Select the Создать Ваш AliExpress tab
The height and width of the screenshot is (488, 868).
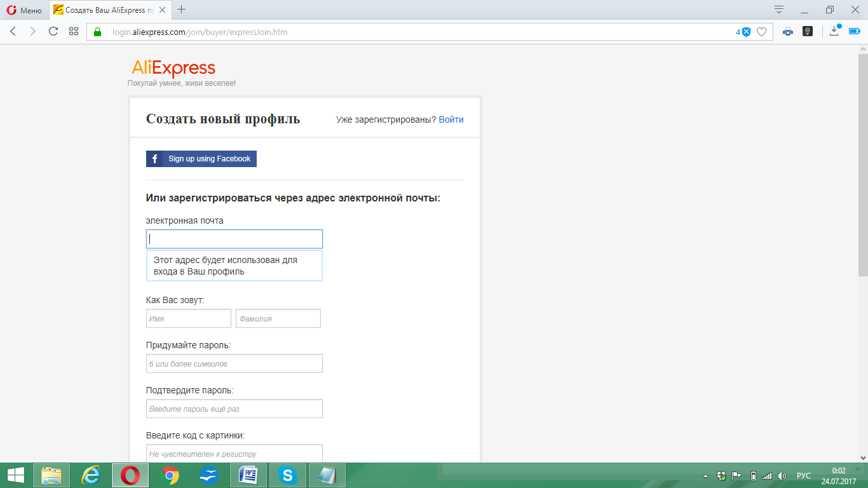point(109,10)
